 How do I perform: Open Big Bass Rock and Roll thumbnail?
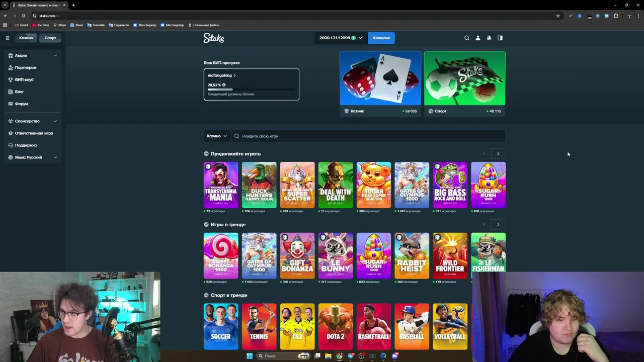pos(450,185)
